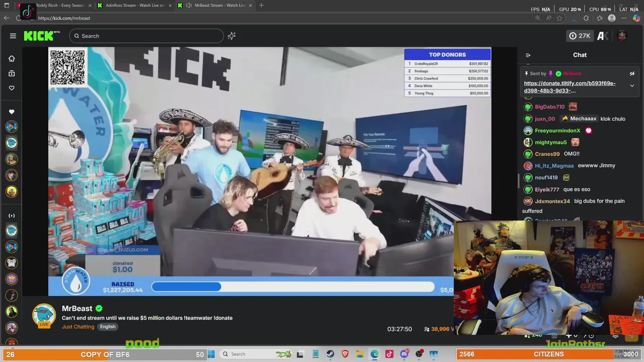Mute the MrBeast Stream tab audio
Viewport: 644px width, 362px height.
point(189,6)
